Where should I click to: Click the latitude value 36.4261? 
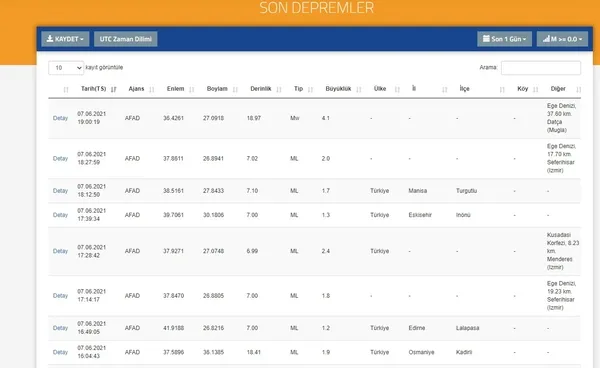[173, 118]
